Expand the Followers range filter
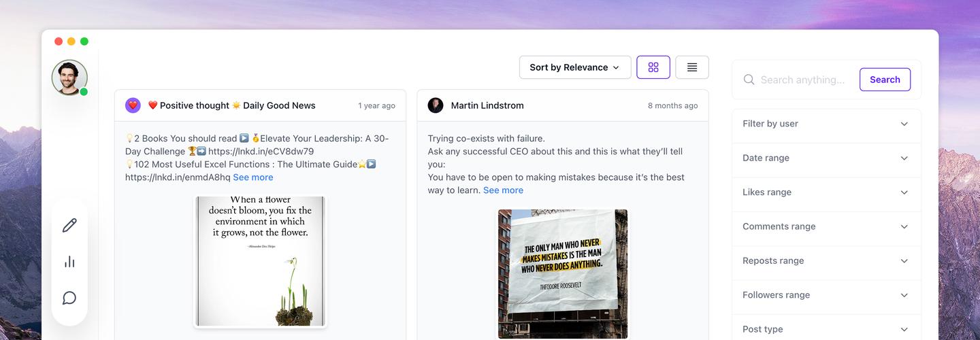Viewport: 980px width, 340px height. (826, 295)
